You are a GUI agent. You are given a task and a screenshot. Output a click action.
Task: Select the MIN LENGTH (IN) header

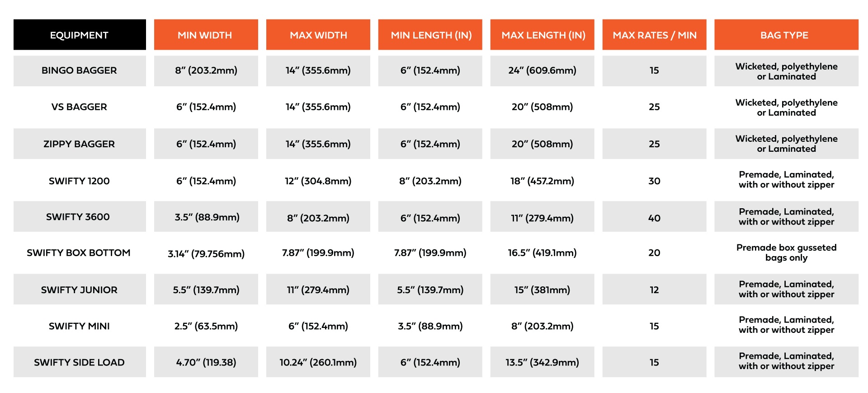pyautogui.click(x=431, y=35)
